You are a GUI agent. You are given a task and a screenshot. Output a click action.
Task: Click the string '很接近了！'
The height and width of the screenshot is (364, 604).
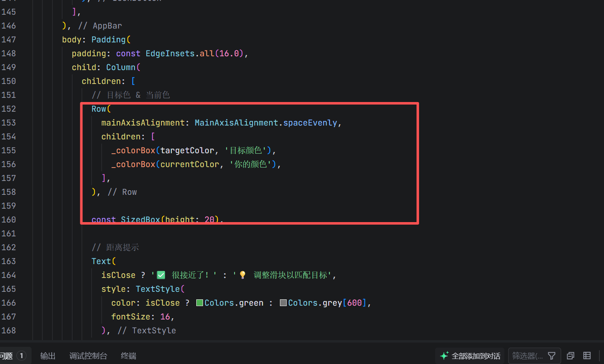point(184,275)
